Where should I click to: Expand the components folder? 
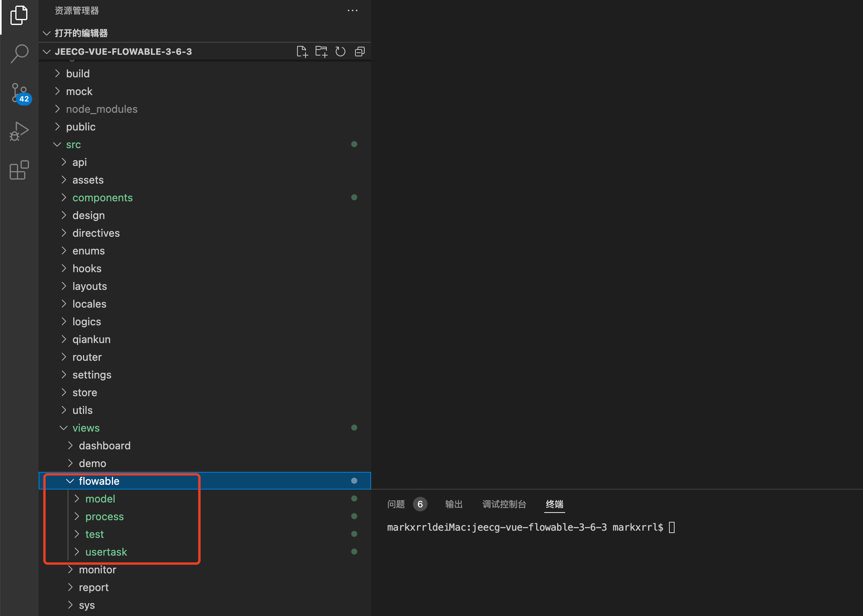pyautogui.click(x=204, y=198)
